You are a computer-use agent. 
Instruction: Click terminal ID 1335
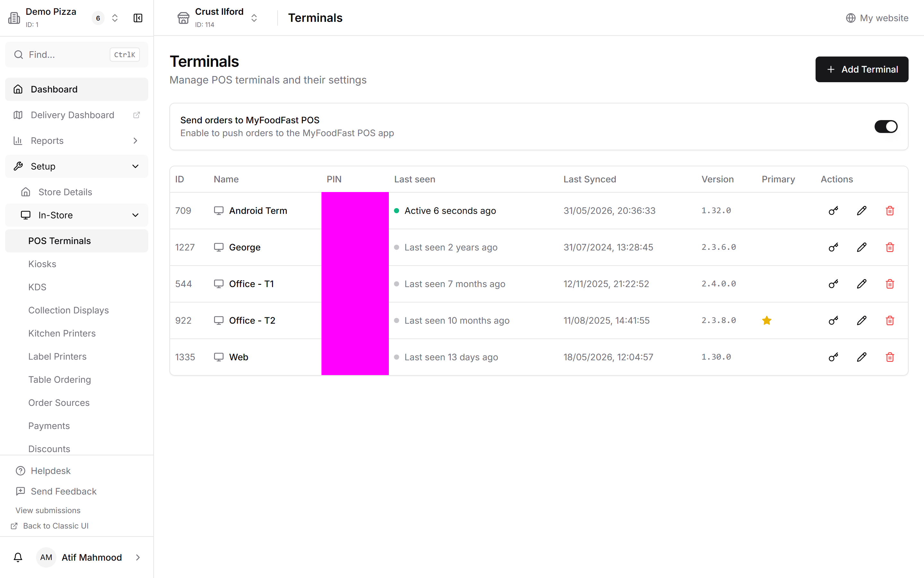point(185,357)
